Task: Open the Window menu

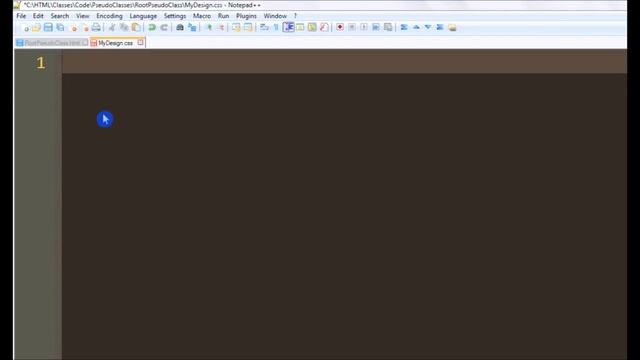Action: point(275,16)
